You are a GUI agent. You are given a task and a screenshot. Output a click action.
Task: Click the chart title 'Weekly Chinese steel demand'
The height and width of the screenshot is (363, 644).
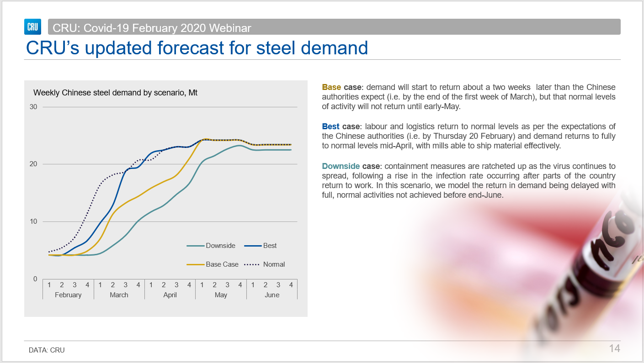(115, 93)
